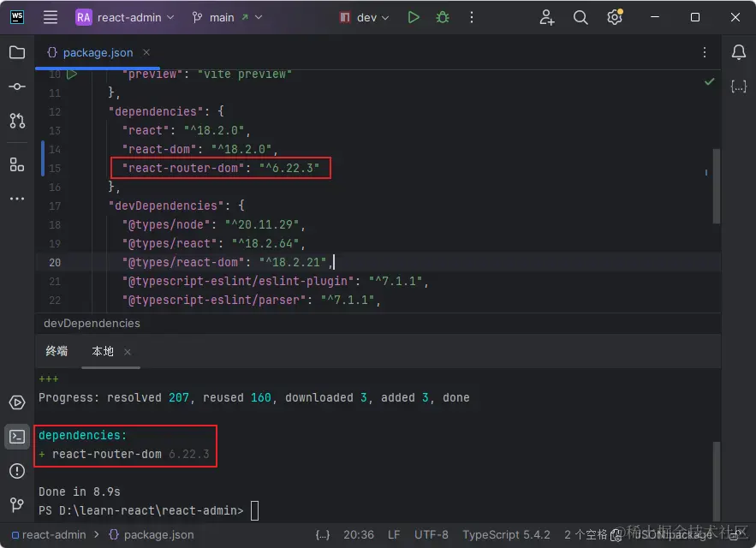Open the Commit tool window
Screen dimensions: 756x548
click(x=17, y=86)
